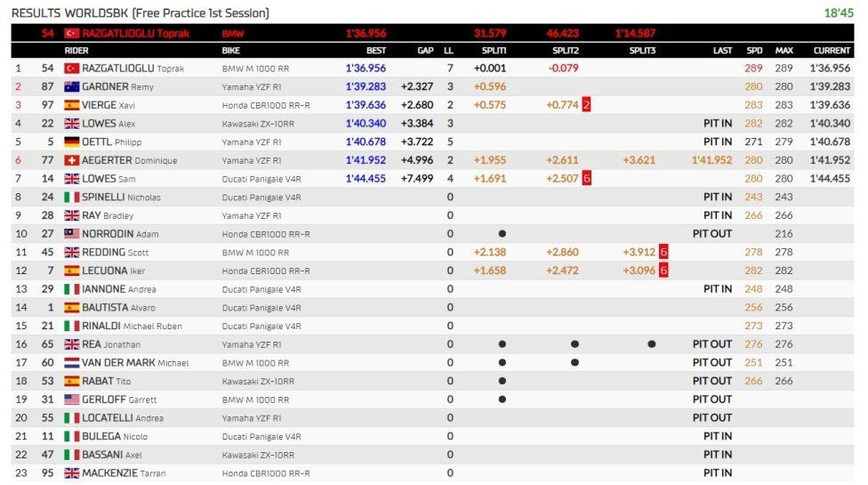Screen dimensions: 868x485
Task: Click the red 2 badge in VIERGE's Split2
Action: pyautogui.click(x=586, y=105)
